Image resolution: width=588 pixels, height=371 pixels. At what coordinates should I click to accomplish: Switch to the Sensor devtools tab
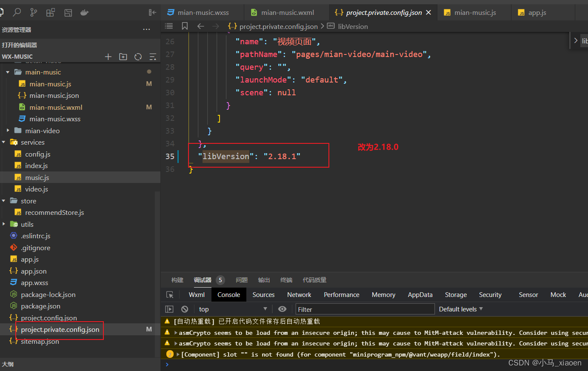point(528,294)
